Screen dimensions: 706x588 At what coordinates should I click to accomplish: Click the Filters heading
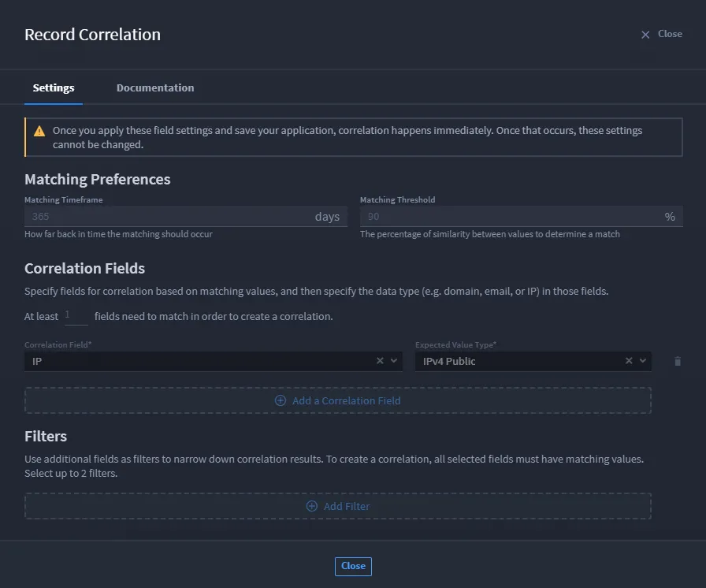(x=46, y=437)
